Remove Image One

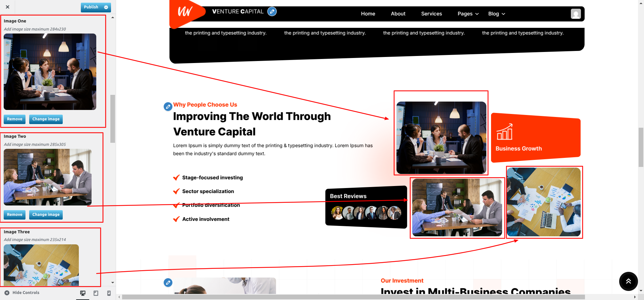click(15, 119)
